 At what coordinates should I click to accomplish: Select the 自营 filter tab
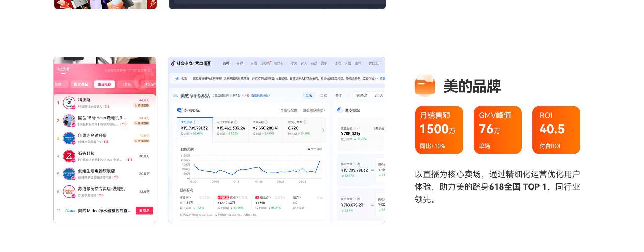click(x=323, y=95)
